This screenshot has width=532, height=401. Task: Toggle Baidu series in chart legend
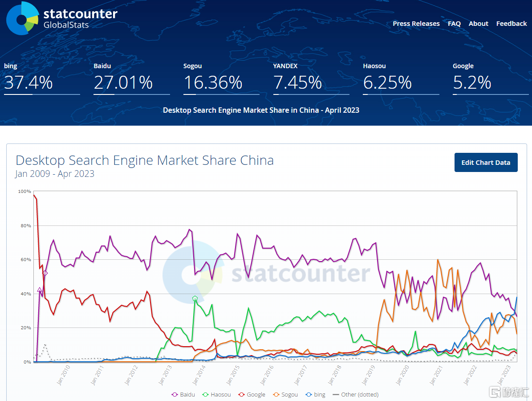tap(185, 395)
